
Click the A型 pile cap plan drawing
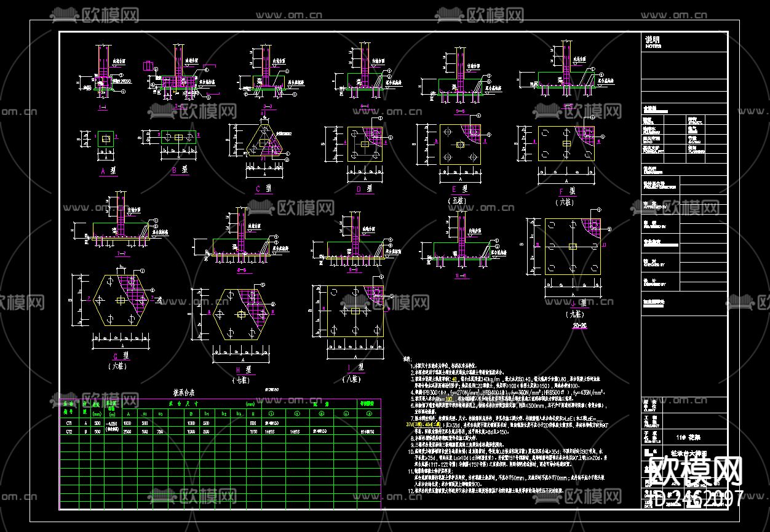pyautogui.click(x=106, y=140)
